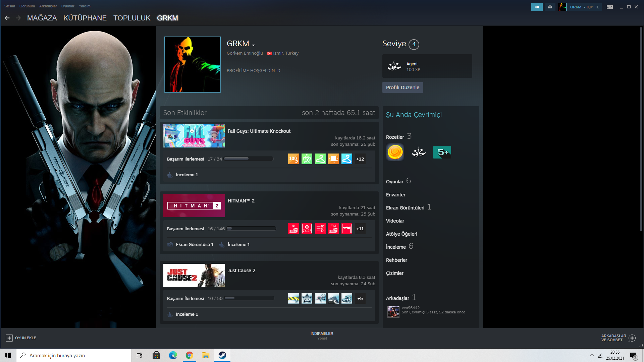Viewport: 644px width, 362px height.
Task: Switch to the GRKM profile tab
Action: click(x=167, y=18)
